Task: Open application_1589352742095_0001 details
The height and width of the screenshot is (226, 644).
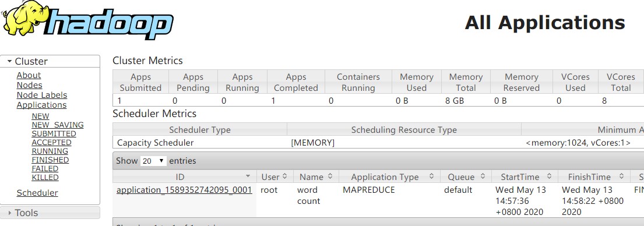Action: coord(184,190)
